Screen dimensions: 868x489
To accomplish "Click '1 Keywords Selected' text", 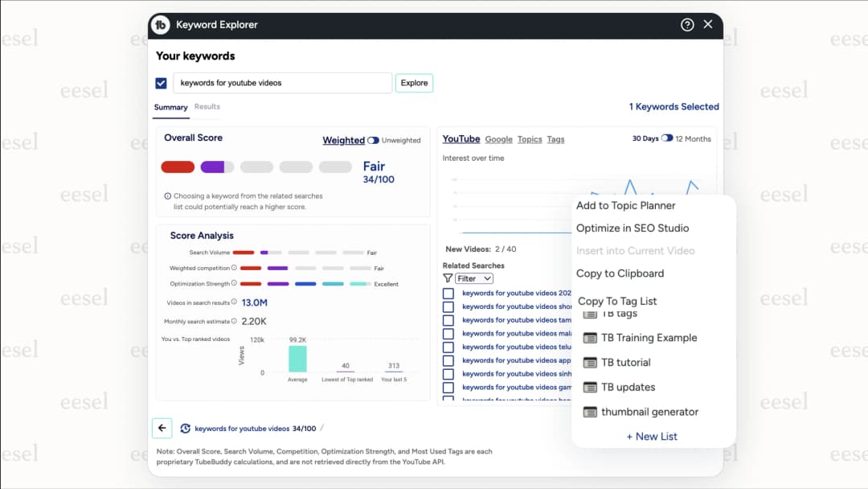I will [x=674, y=107].
